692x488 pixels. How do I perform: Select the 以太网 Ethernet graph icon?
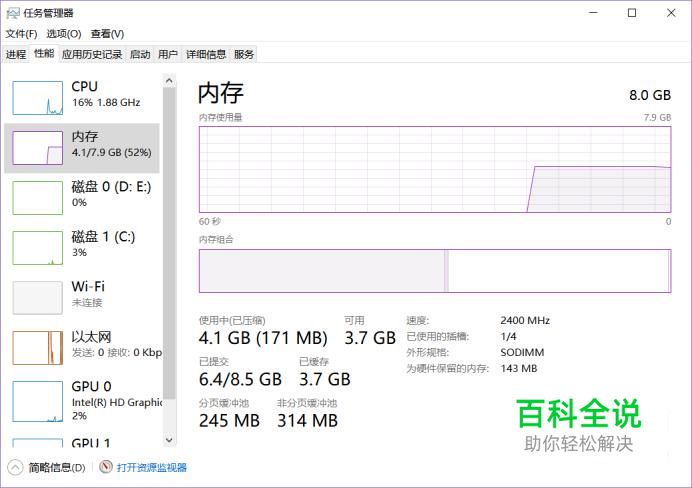coord(38,348)
